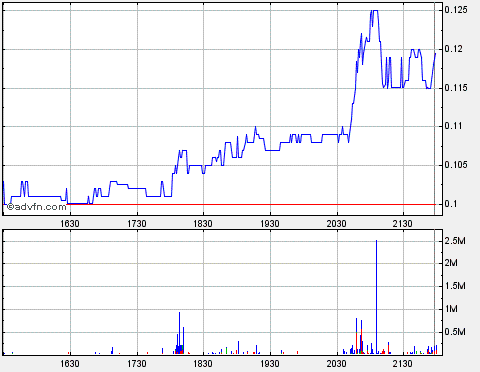Click the 0.105 price axis label
Screen dimensions: 480x372
tap(456, 165)
